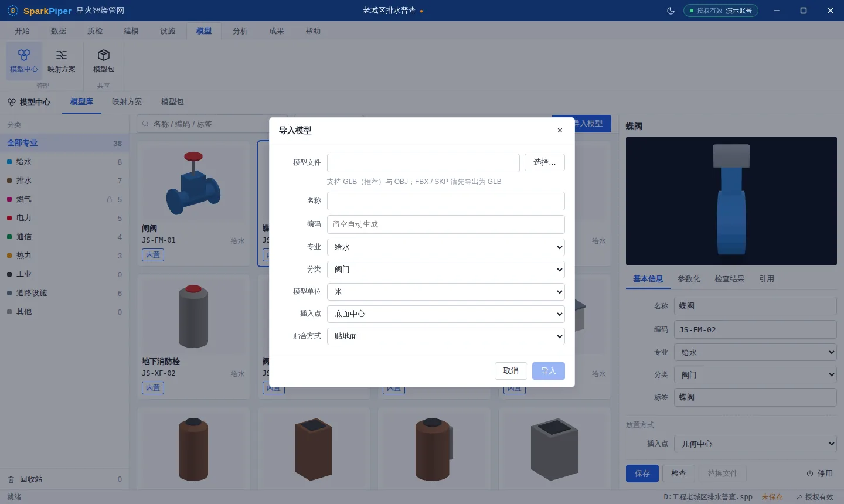Switch to the 设施 ribbon tab
This screenshot has height=504, width=844.
click(x=168, y=31)
